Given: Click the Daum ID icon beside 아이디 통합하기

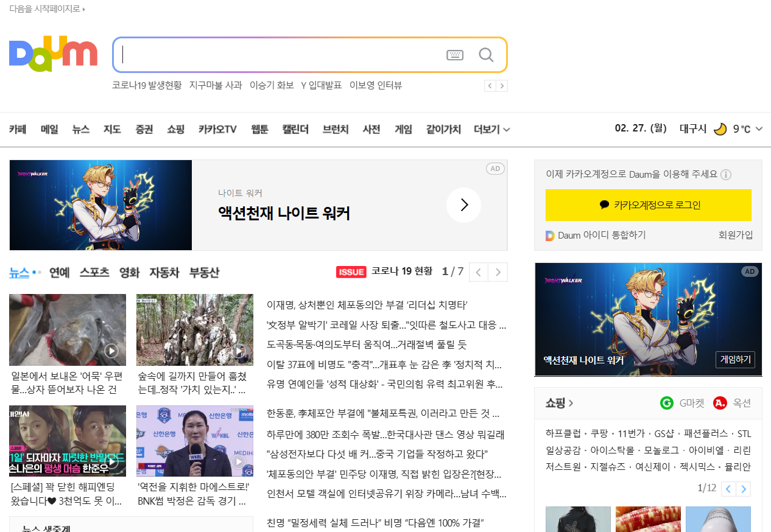Looking at the screenshot, I should tap(549, 235).
